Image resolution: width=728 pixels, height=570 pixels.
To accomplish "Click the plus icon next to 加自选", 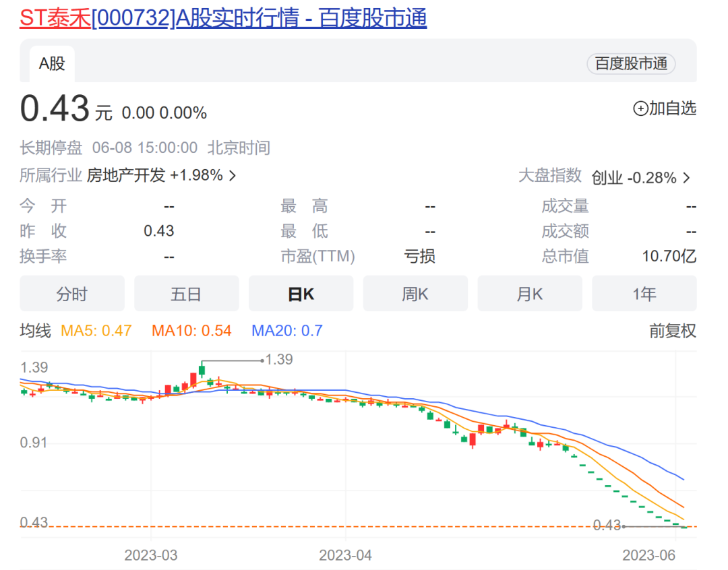I will (x=640, y=108).
